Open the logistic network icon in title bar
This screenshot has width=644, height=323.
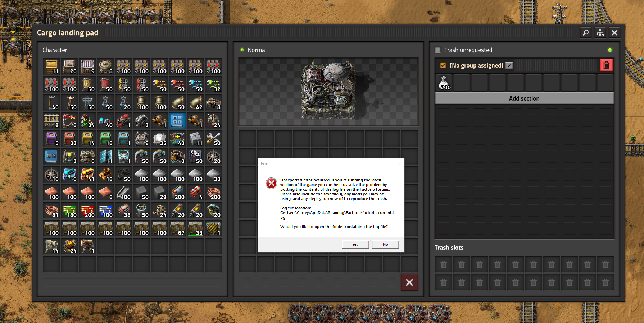coord(600,33)
